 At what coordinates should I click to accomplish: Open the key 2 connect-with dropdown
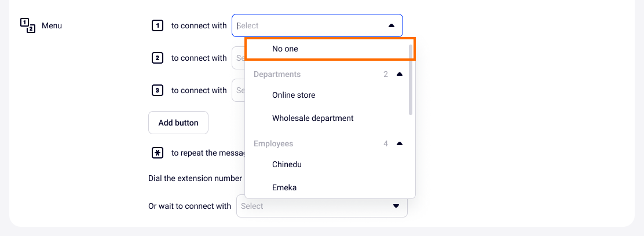(238, 58)
